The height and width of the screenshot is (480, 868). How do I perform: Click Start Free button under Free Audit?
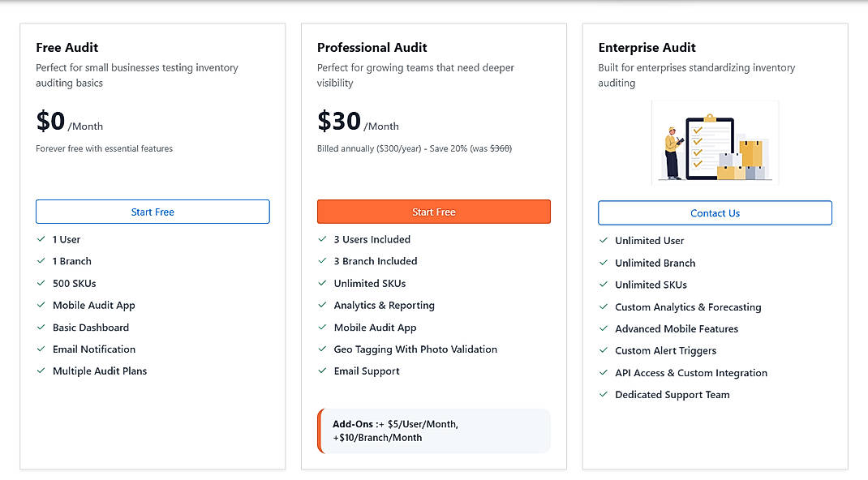click(x=153, y=212)
